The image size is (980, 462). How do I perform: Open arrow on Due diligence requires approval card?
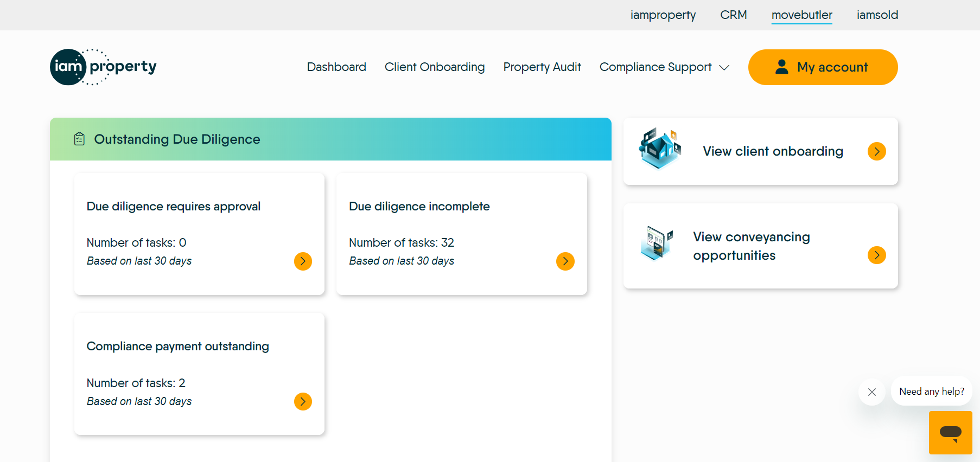303,261
